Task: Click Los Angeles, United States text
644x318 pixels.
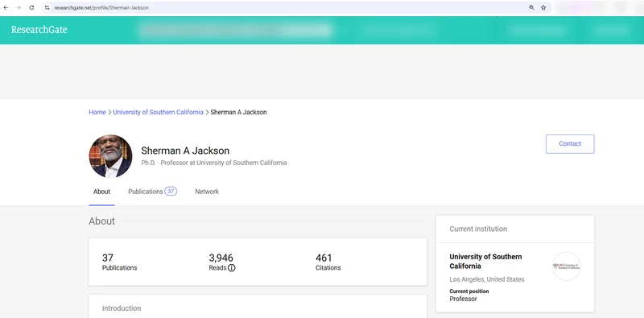Action: coord(487,279)
